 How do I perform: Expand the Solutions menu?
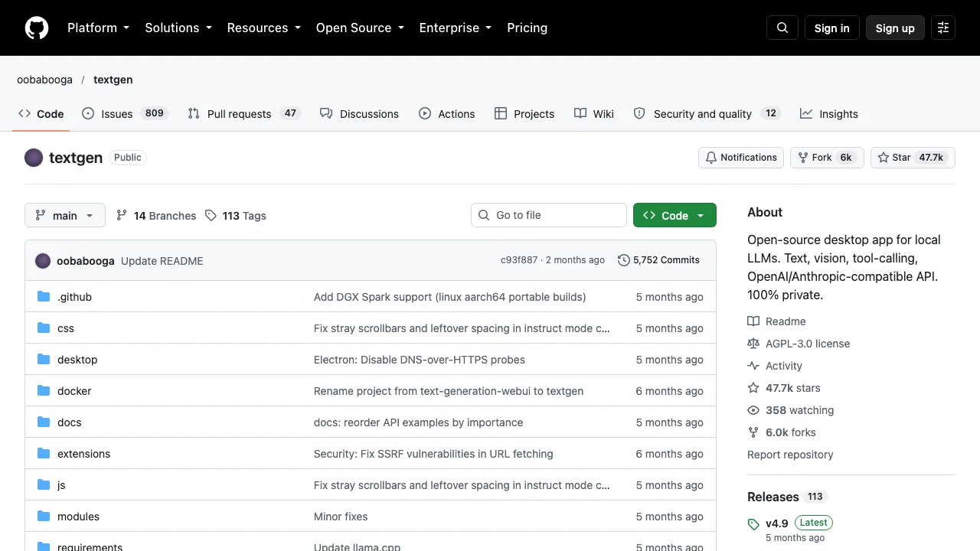point(179,28)
